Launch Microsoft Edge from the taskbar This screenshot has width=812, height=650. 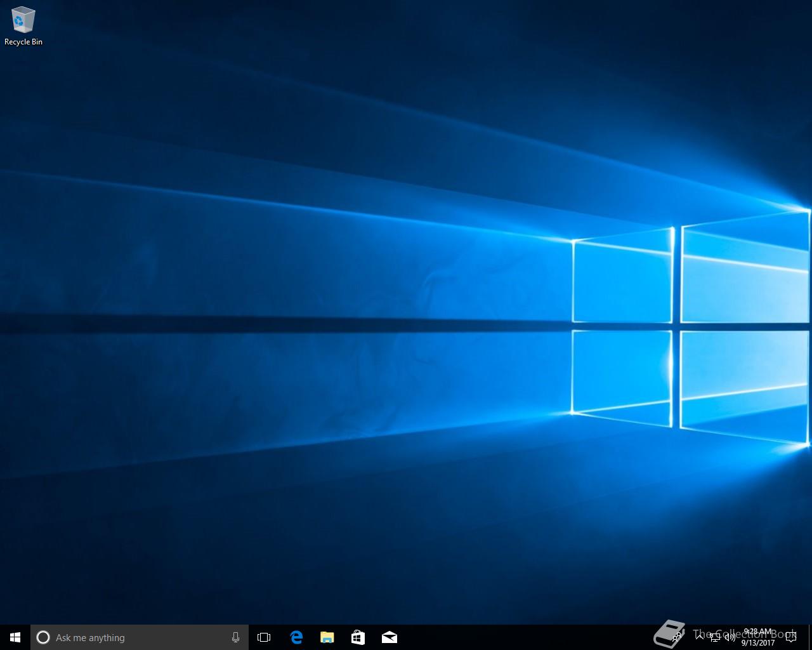tap(296, 637)
